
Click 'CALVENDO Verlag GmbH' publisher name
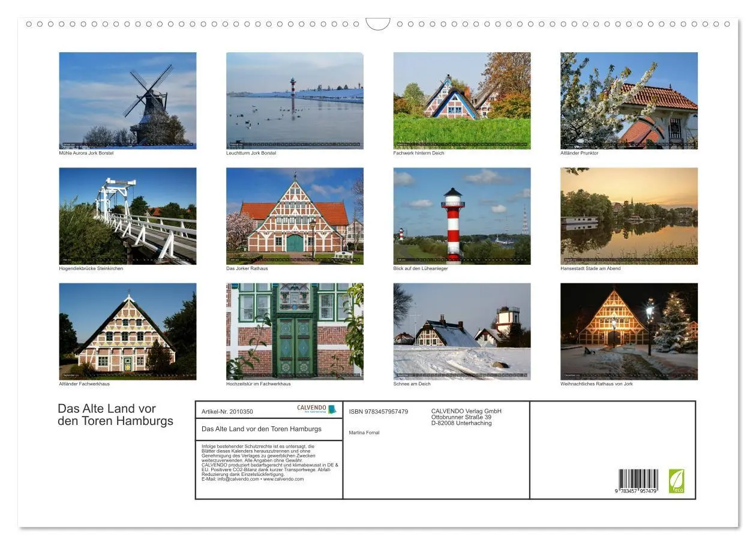pyautogui.click(x=466, y=411)
